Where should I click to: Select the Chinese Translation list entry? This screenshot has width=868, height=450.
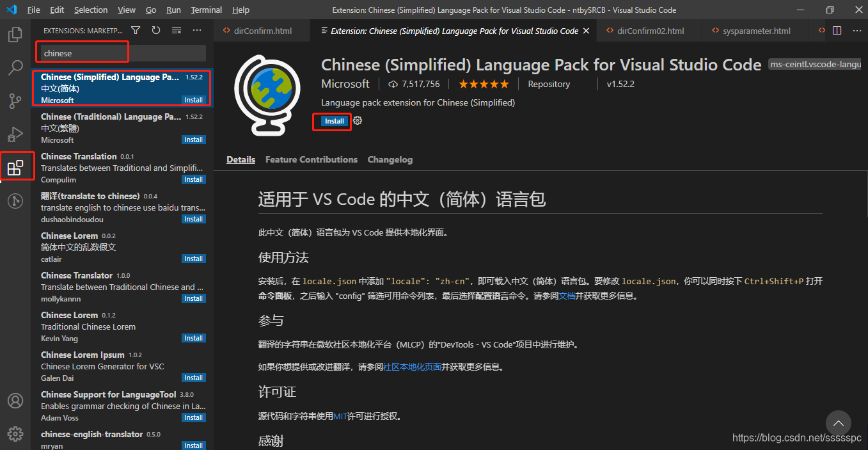click(122, 168)
